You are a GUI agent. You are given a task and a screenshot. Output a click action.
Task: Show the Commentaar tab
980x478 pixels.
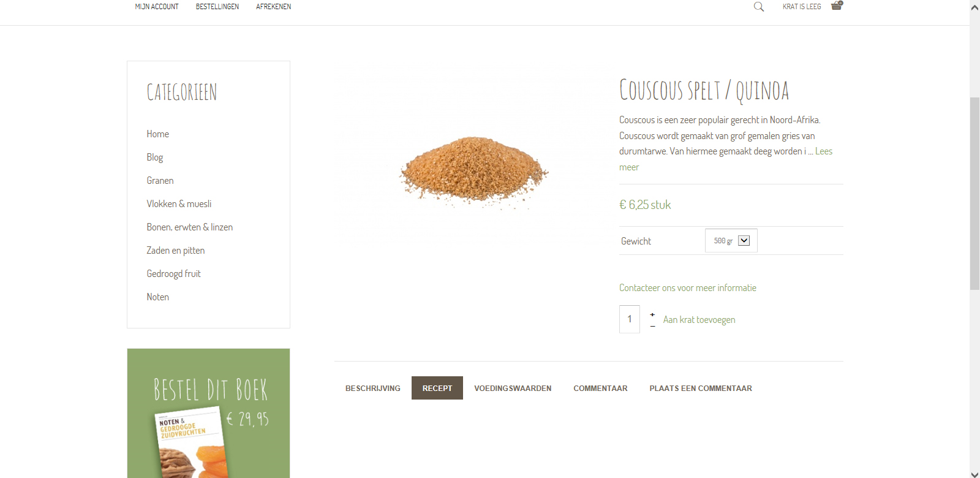point(600,389)
